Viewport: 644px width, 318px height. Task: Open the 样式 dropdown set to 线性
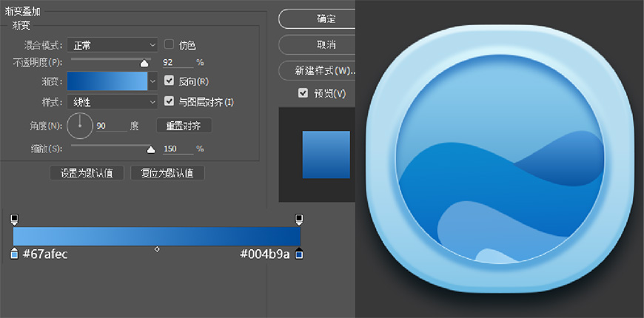112,102
